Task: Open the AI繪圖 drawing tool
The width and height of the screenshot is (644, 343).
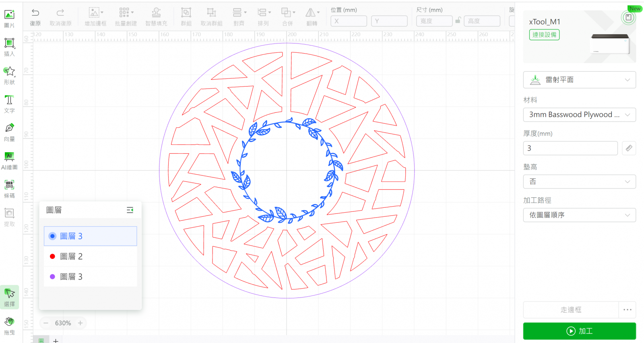Action: click(9, 160)
